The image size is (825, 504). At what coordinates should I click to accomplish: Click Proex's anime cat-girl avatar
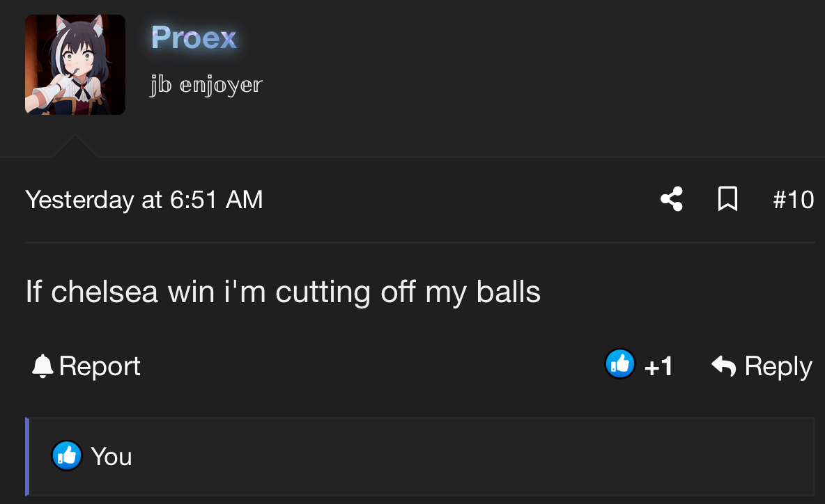pyautogui.click(x=75, y=65)
